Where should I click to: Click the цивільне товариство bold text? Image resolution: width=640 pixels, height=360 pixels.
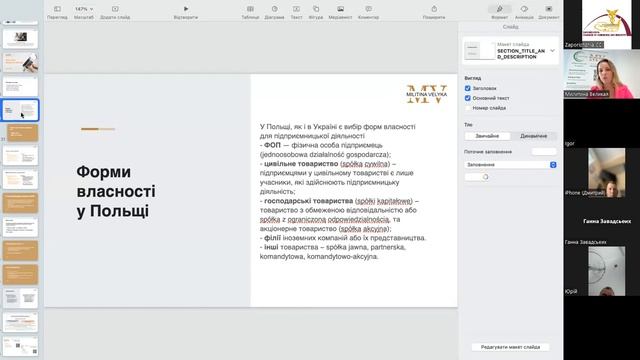[301, 164]
